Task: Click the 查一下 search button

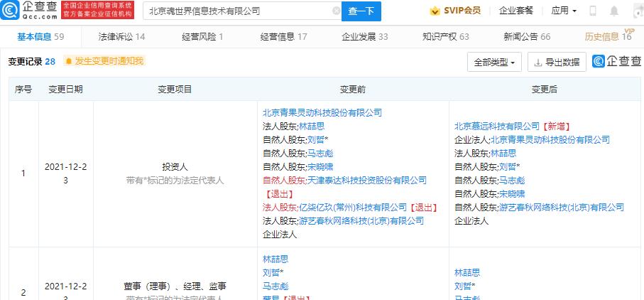Action: click(361, 11)
